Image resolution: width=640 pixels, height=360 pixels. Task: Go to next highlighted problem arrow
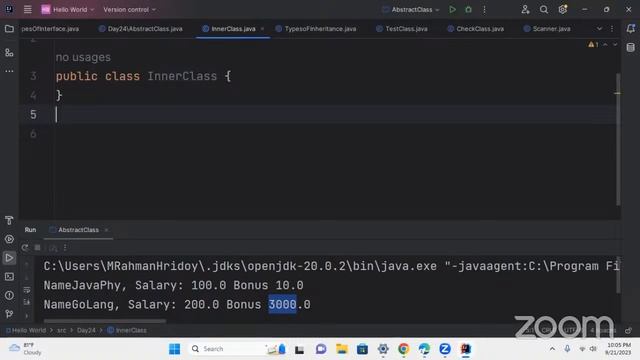pos(615,44)
